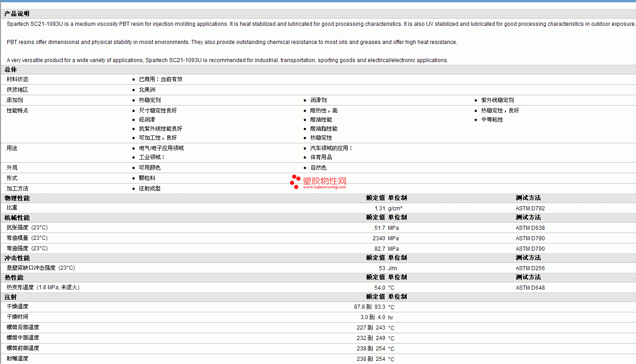
Task: Click ASTM D790 in the 弯曲强度 row
Action: pos(530,249)
